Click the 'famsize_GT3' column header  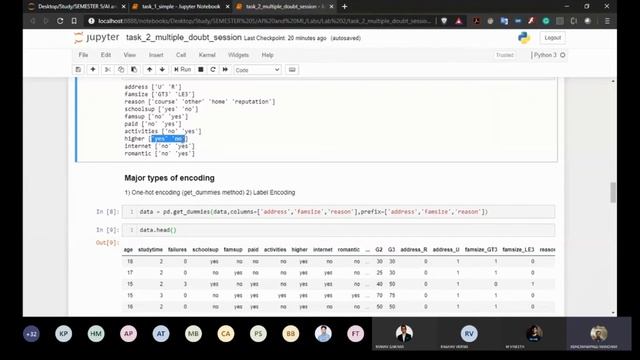coord(481,249)
